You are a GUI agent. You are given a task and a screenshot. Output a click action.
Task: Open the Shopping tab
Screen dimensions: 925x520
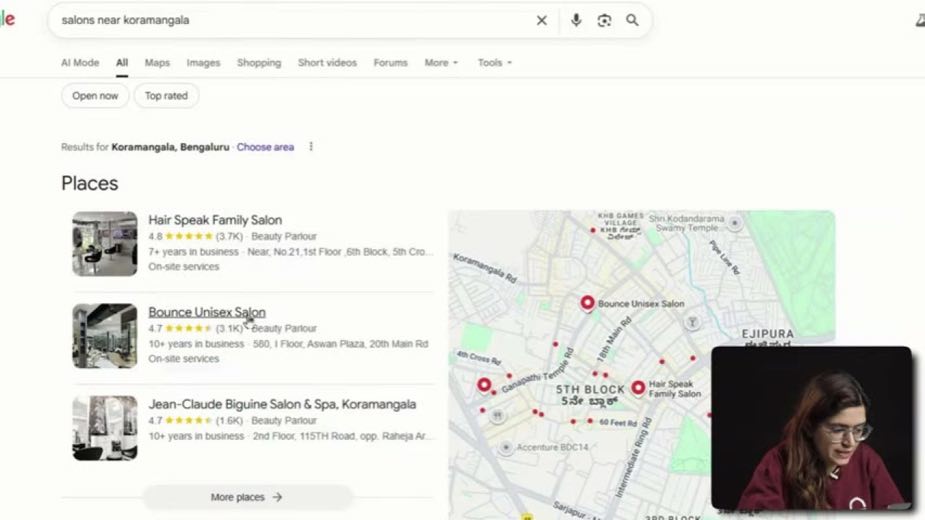259,63
